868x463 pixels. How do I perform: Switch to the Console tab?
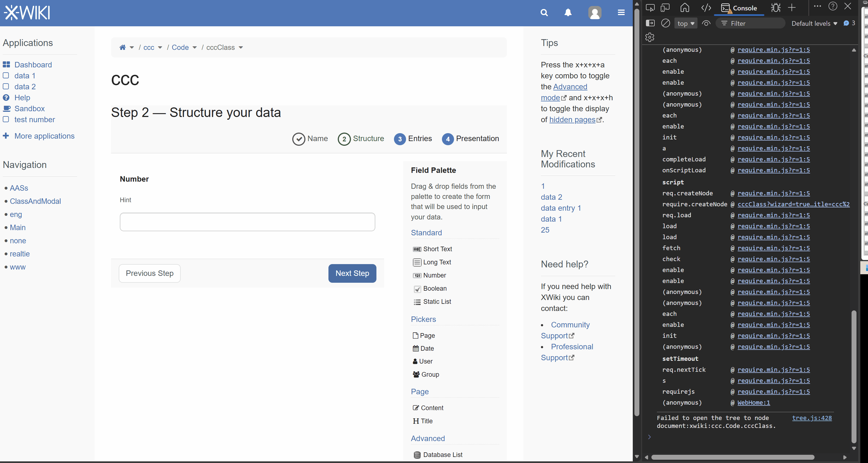tap(739, 8)
